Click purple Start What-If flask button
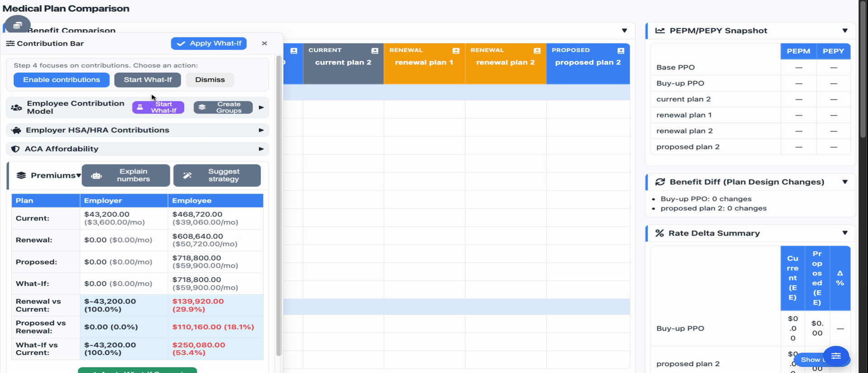The image size is (868, 373). (x=158, y=107)
